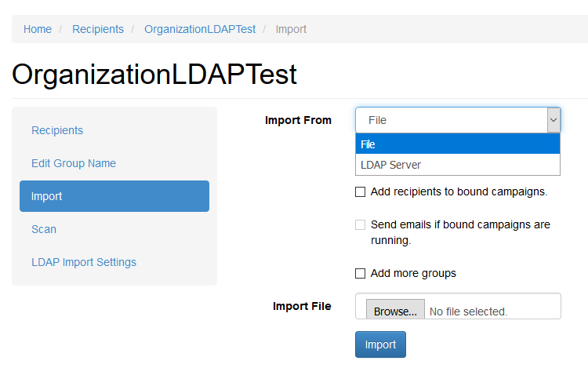Click the Import From select box
This screenshot has height=368, width=588.
pyautogui.click(x=458, y=120)
